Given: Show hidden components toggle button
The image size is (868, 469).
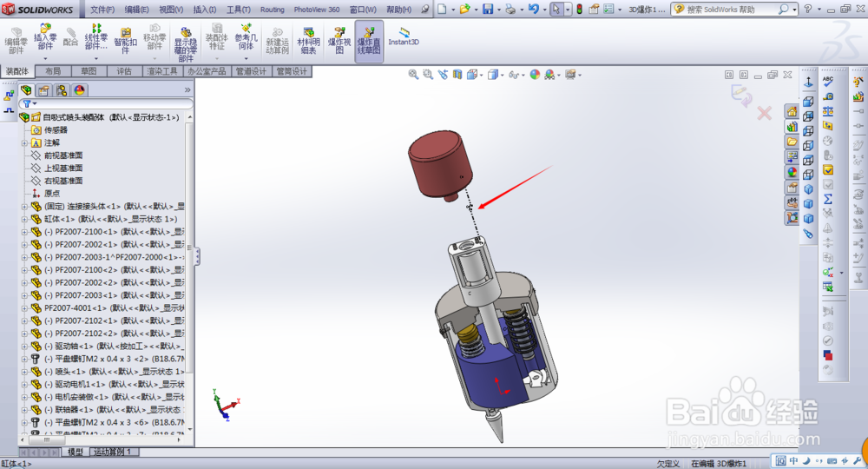Looking at the screenshot, I should pos(186,43).
